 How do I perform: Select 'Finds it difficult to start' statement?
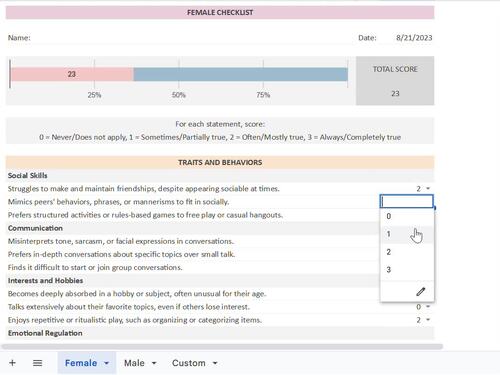point(95,267)
